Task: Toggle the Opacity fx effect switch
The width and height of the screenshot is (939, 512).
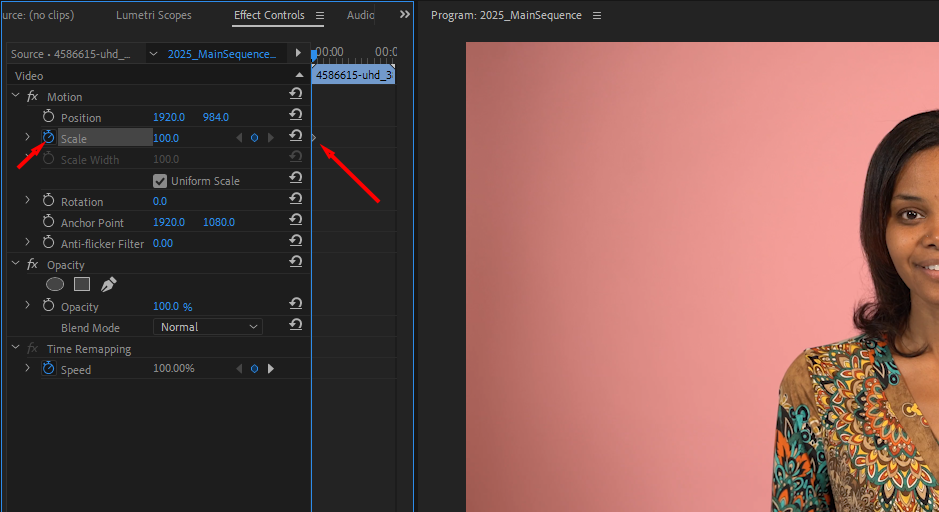Action: 32,264
